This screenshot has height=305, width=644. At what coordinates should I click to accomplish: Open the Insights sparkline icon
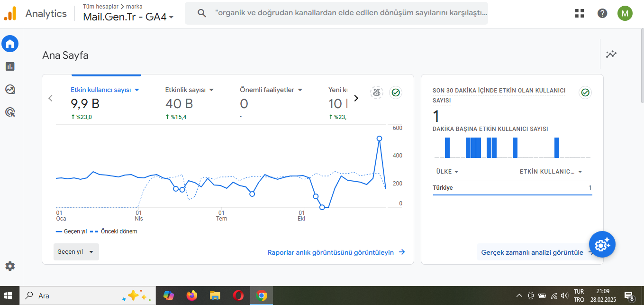pyautogui.click(x=611, y=54)
